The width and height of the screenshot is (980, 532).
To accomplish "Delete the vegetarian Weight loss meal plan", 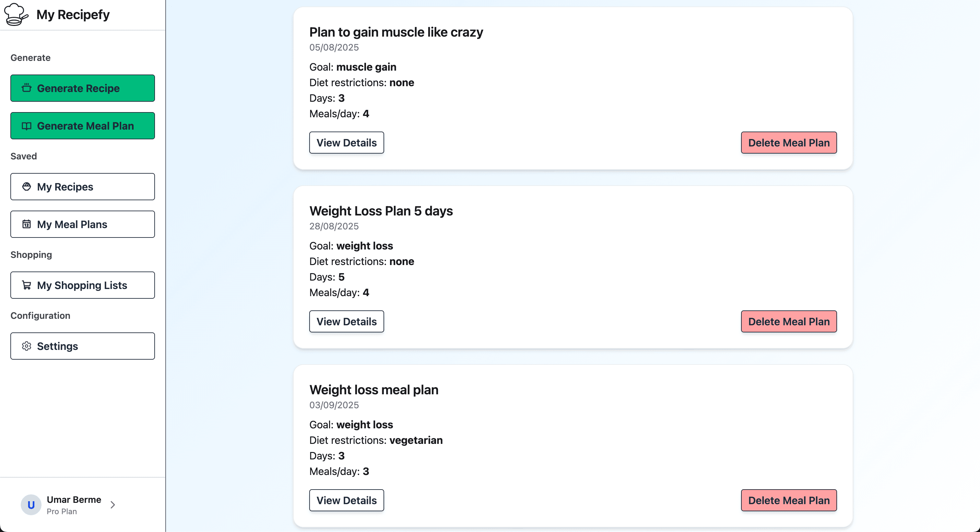I will click(788, 500).
